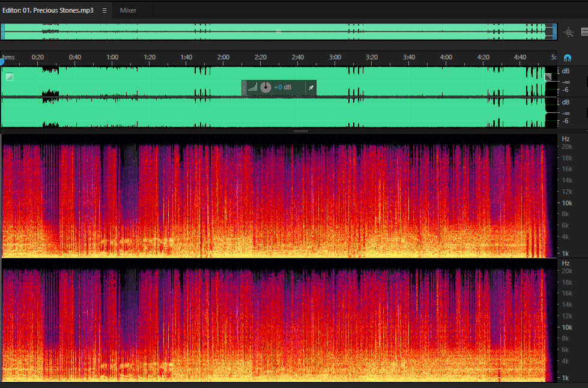Select the Editor: 01. Precious Stones.mp3 tab

[x=48, y=10]
